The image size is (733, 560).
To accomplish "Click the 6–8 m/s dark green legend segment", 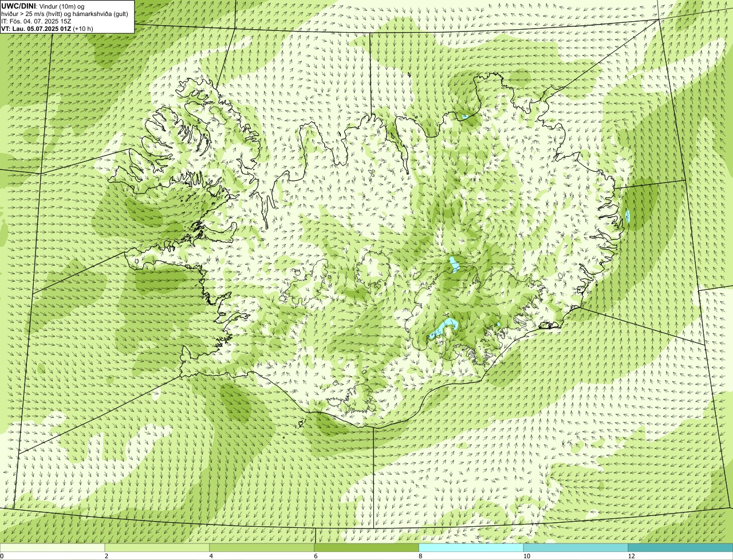I will [366, 547].
